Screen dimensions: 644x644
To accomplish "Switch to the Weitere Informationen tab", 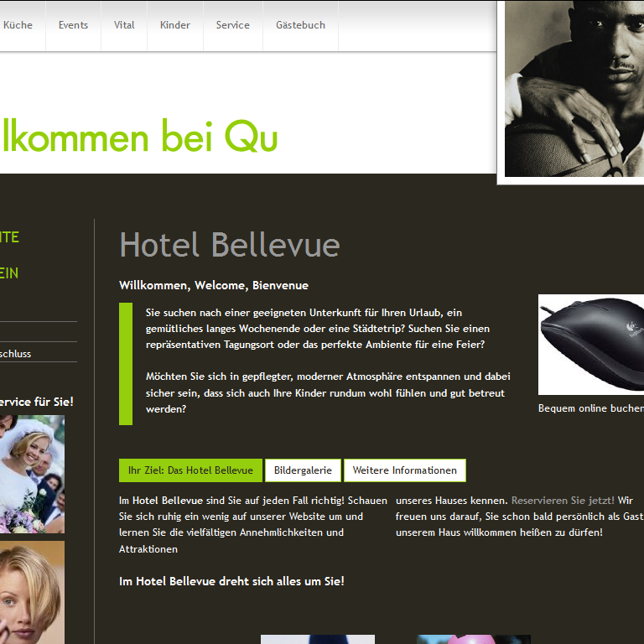I will (405, 470).
